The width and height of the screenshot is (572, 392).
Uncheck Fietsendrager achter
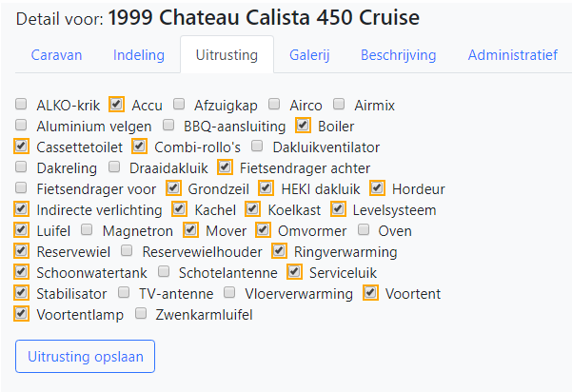coord(225,167)
